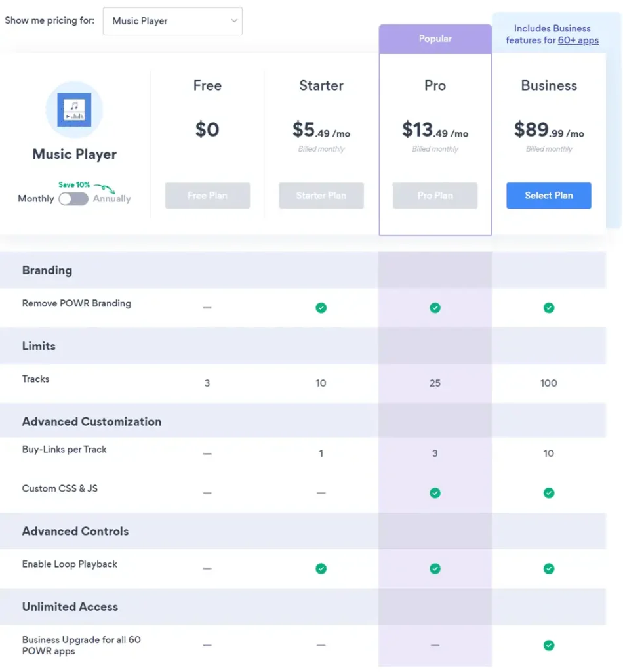623x672 pixels.
Task: Click the Pro checkmark for Remove POWR Branding
Action: 435,308
